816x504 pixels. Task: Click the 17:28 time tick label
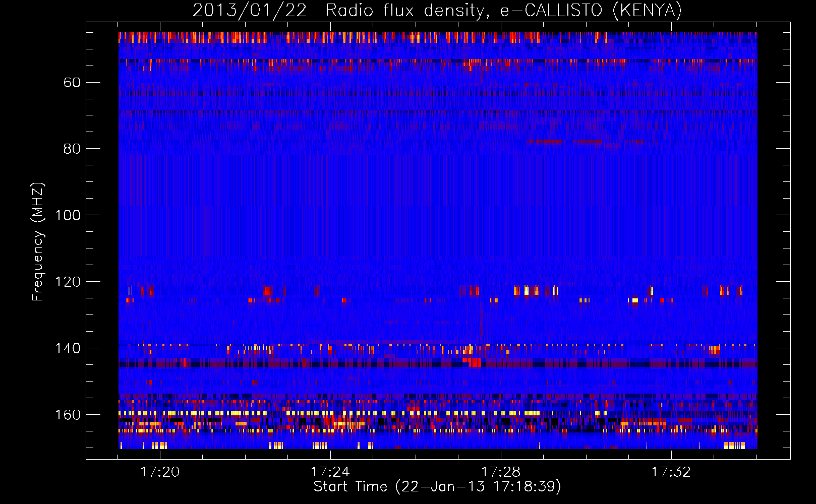[501, 472]
